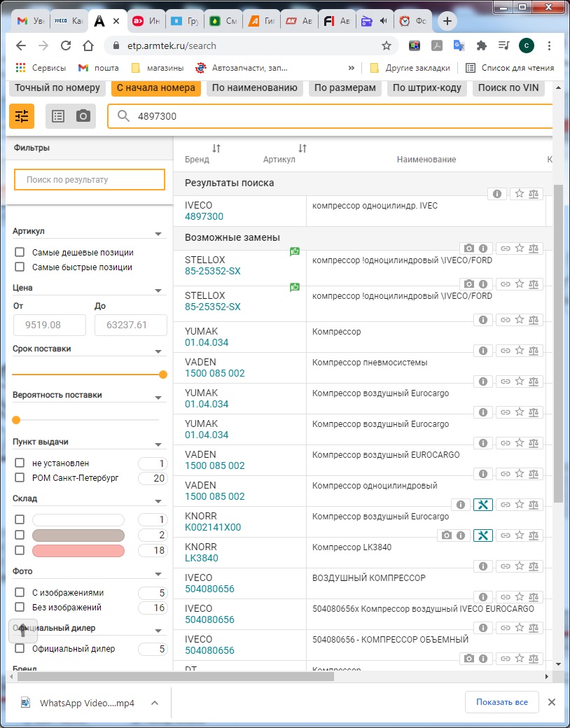Check white warehouse filter checkbox

click(x=20, y=519)
